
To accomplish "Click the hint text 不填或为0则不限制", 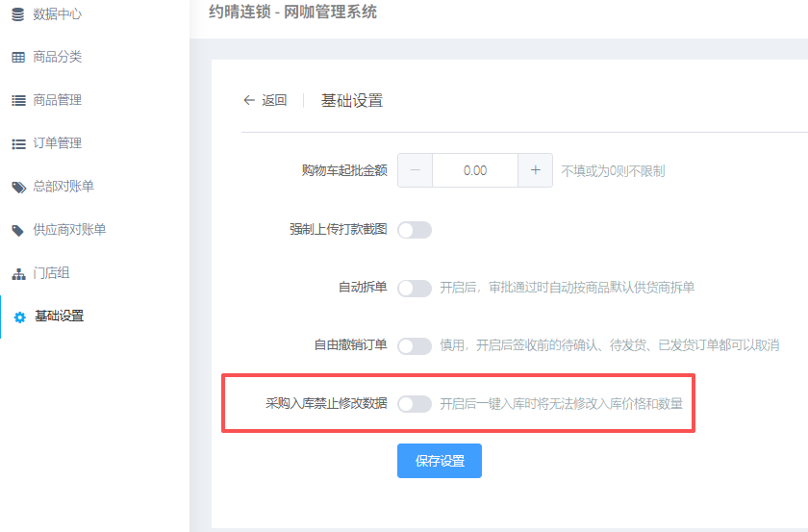I will (x=614, y=171).
